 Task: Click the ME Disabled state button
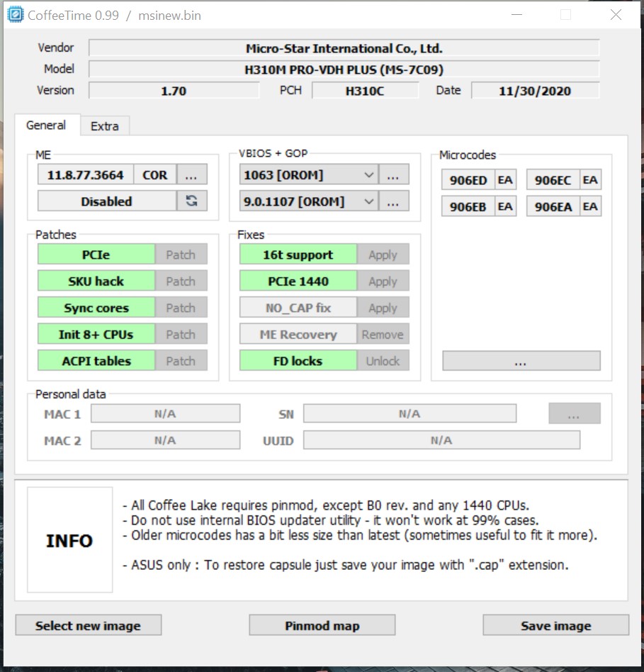point(107,201)
